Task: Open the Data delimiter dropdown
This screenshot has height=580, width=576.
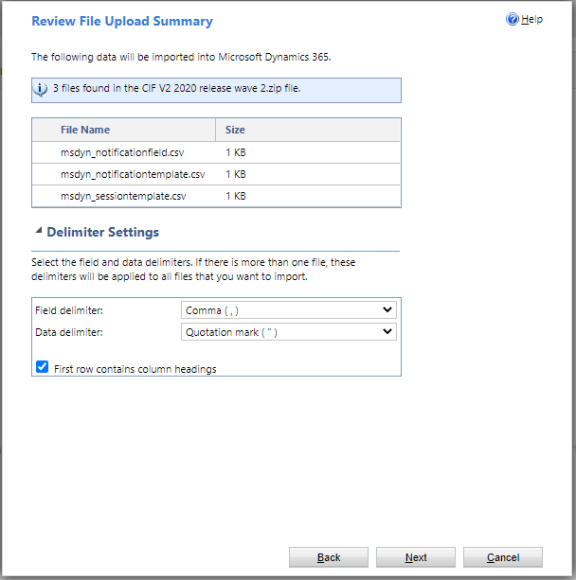Action: pyautogui.click(x=289, y=332)
